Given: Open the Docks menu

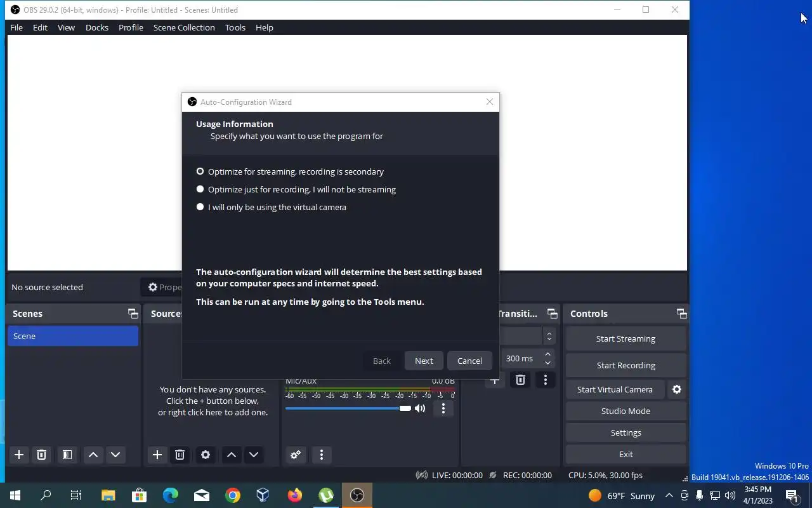Looking at the screenshot, I should (x=97, y=27).
